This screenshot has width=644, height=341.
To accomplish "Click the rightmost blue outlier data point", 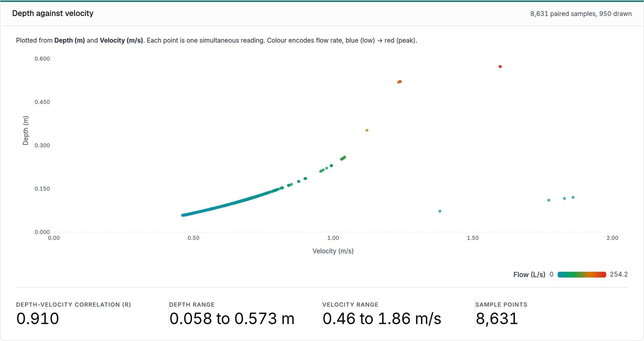I will [573, 197].
